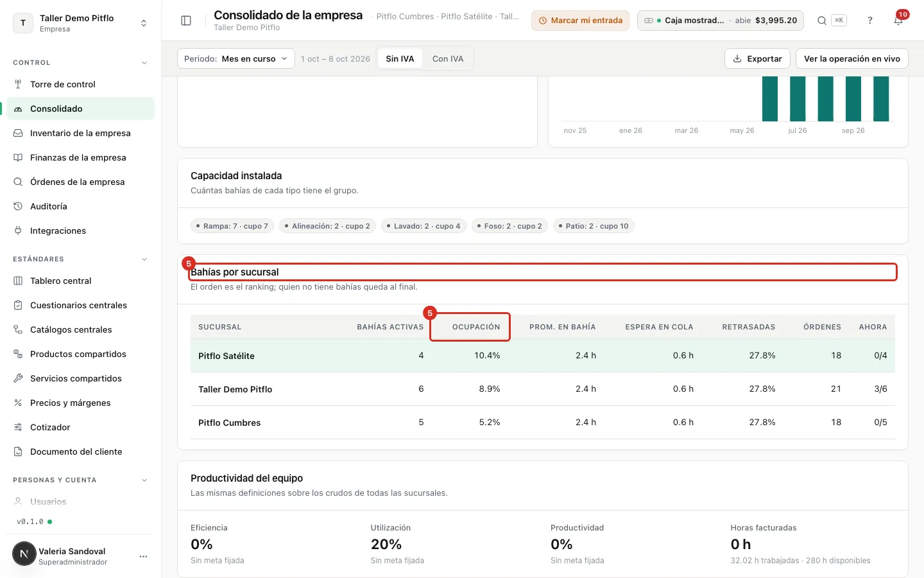The width and height of the screenshot is (924, 578).
Task: Click Lavado: 2 · cupo 4 chip
Action: pos(424,226)
